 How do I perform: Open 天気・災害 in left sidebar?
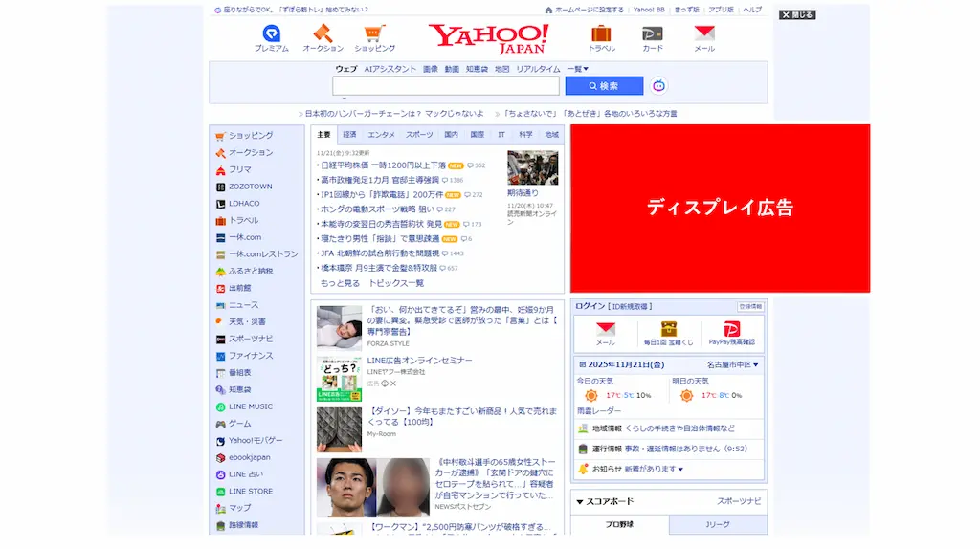pyautogui.click(x=247, y=321)
